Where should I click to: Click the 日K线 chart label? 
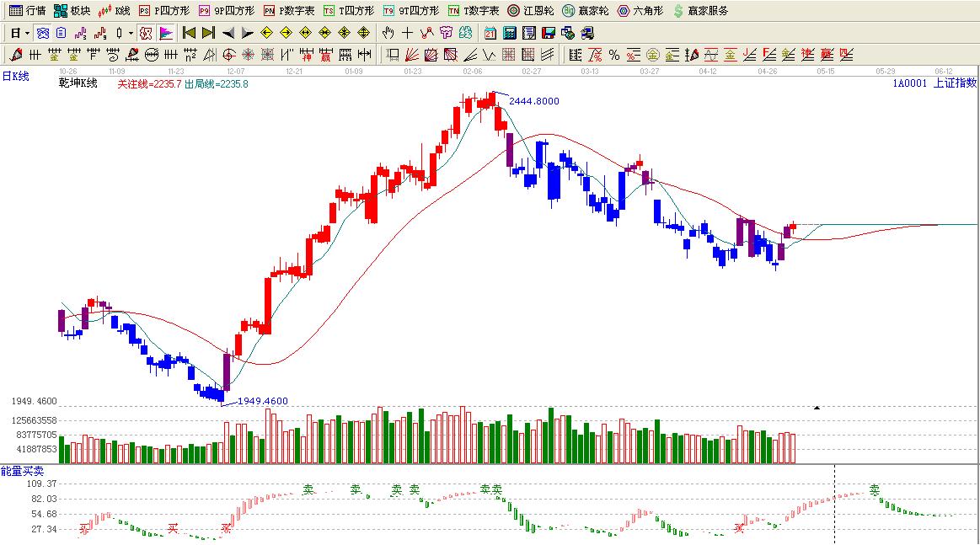[15, 77]
